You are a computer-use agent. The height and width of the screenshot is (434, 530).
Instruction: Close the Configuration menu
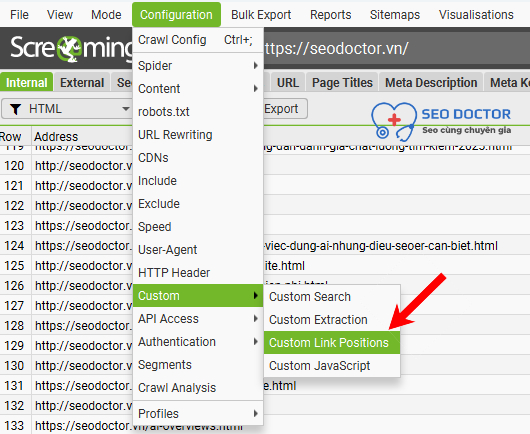[176, 15]
